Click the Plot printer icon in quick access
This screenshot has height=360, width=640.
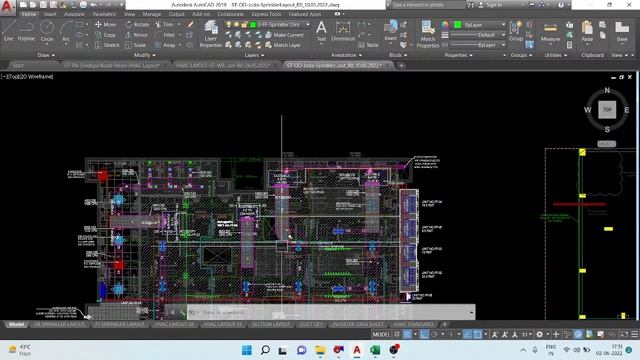coord(83,5)
